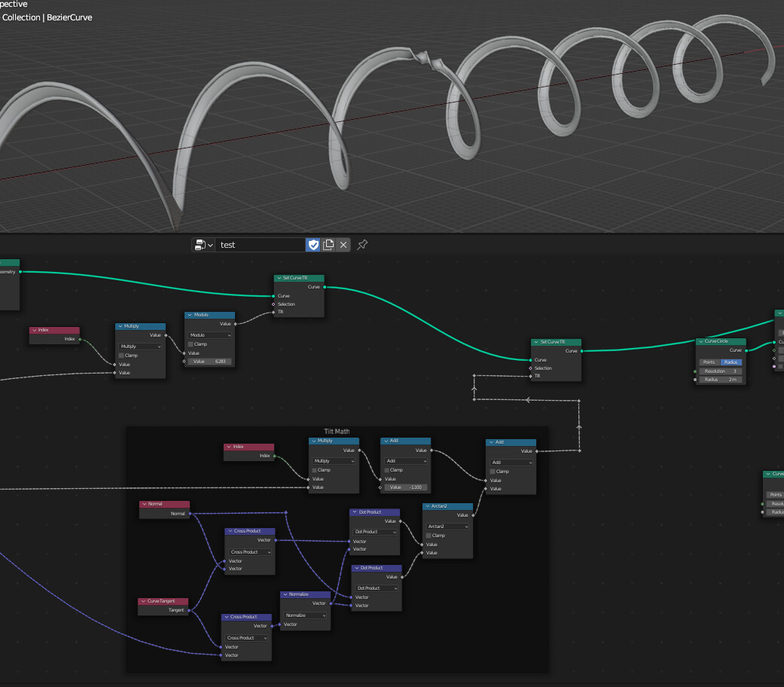Open the Arctan2 operation dropdown
The width and height of the screenshot is (784, 687).
click(x=447, y=527)
